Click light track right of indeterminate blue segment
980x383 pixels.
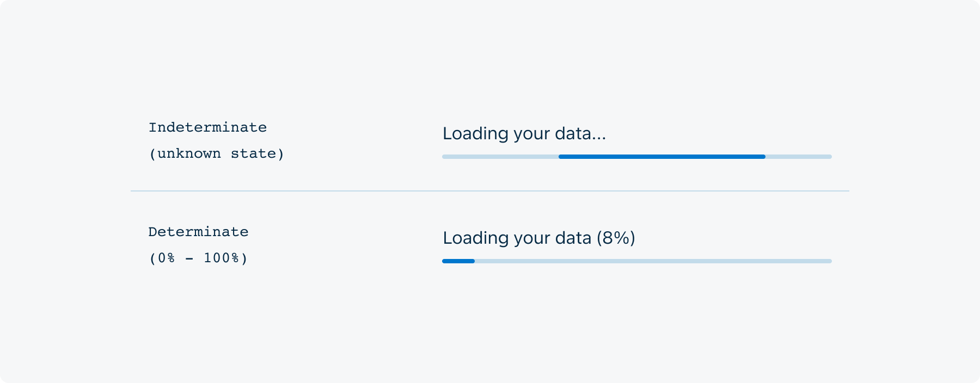click(798, 157)
